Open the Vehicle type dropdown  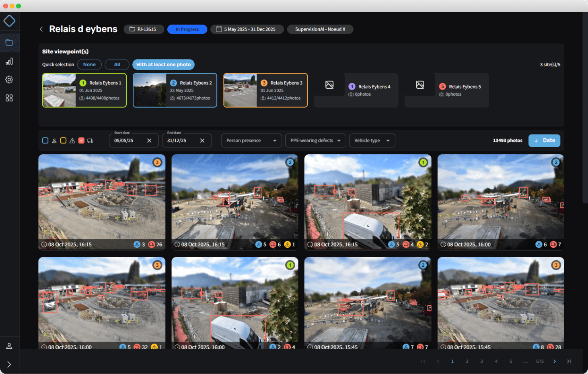point(372,141)
